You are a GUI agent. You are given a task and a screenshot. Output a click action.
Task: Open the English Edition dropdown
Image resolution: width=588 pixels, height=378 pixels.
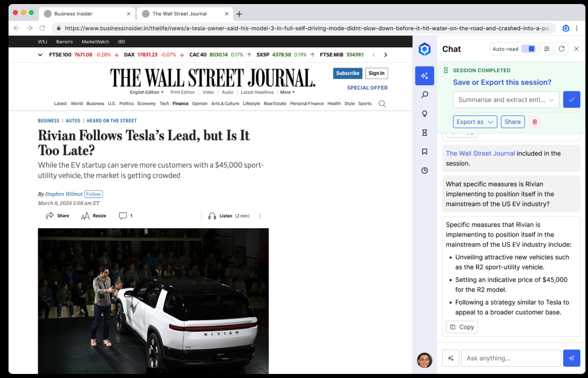(x=147, y=92)
